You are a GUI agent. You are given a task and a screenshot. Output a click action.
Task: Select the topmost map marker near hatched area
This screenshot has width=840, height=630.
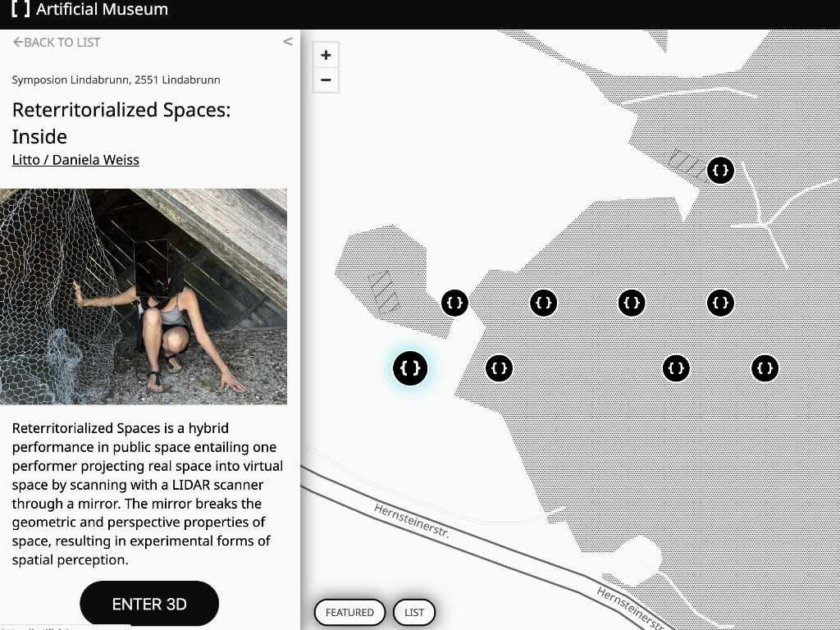click(x=720, y=171)
